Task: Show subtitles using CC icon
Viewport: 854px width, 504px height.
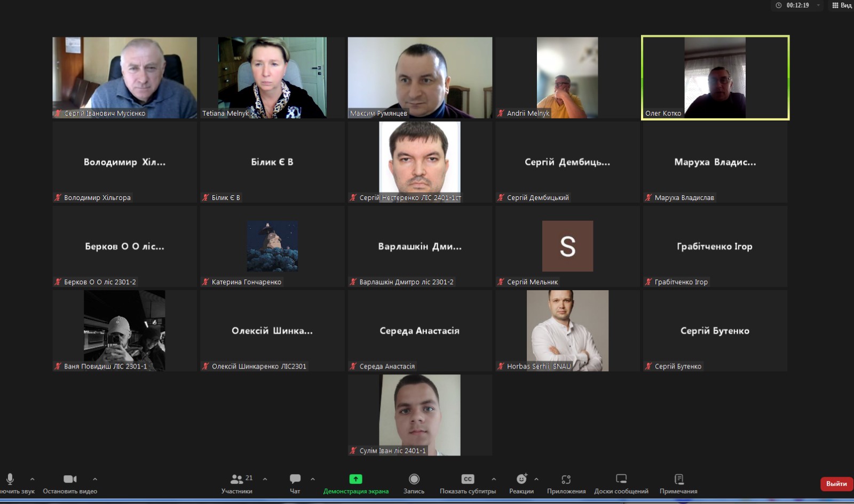Action: tap(468, 479)
